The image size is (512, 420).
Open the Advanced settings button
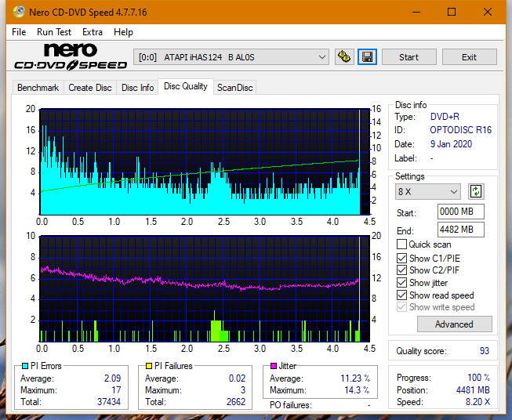(454, 324)
